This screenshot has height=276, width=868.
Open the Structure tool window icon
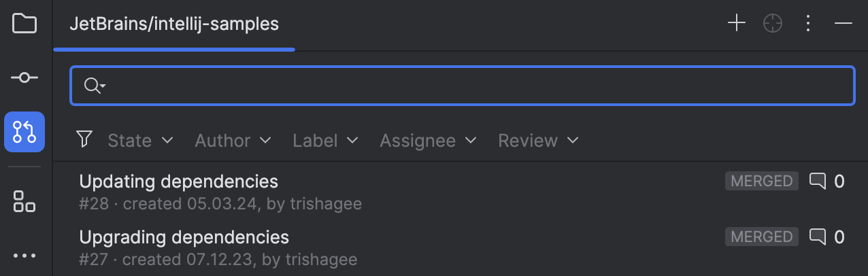pyautogui.click(x=24, y=201)
